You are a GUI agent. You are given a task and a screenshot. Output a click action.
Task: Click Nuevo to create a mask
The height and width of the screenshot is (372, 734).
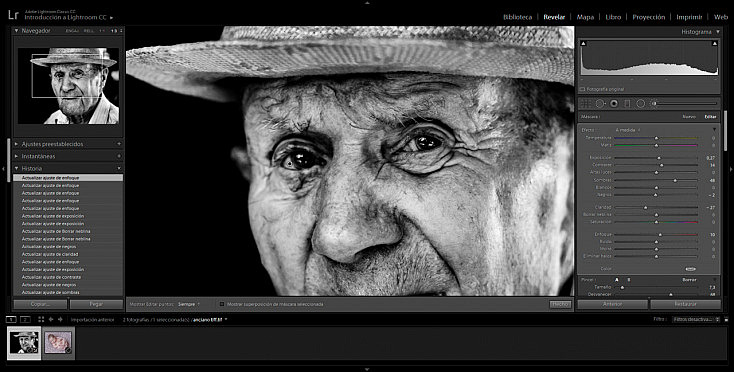689,117
